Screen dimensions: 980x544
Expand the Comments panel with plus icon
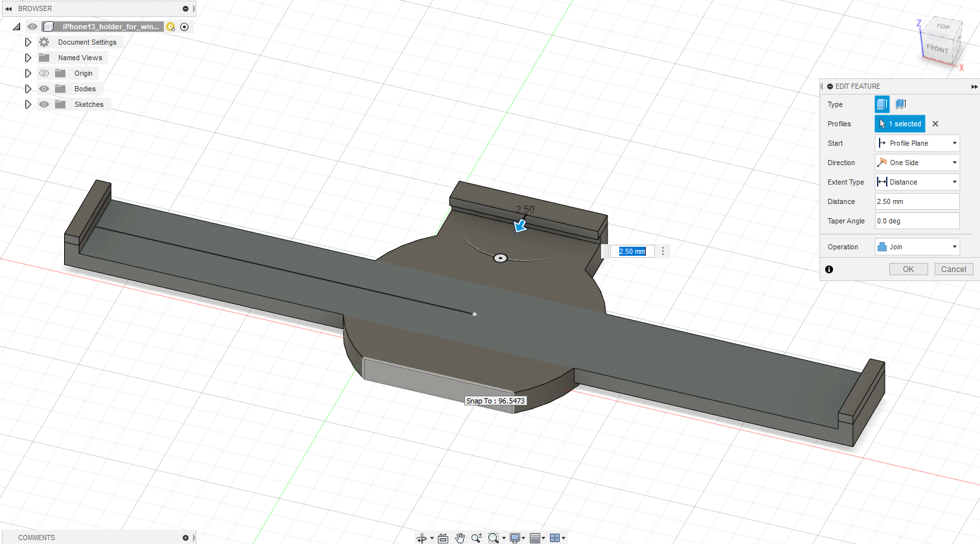(x=185, y=538)
